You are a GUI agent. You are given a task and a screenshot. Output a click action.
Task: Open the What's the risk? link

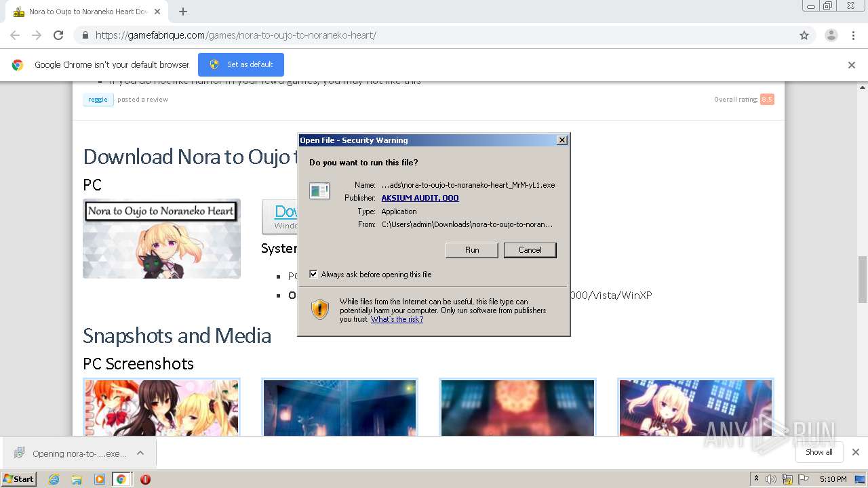397,319
